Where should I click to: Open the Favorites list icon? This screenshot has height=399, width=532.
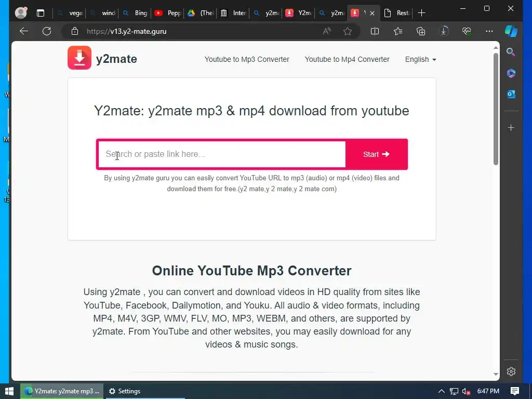click(398, 31)
